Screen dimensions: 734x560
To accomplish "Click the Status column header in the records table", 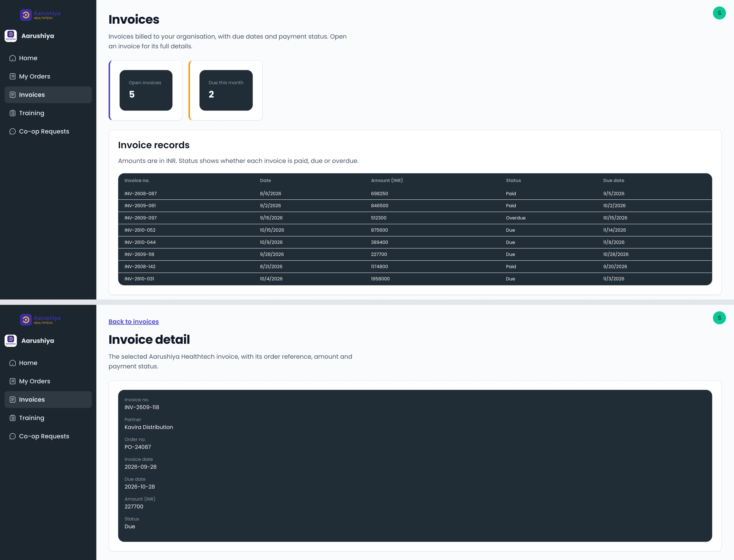I will coord(513,180).
